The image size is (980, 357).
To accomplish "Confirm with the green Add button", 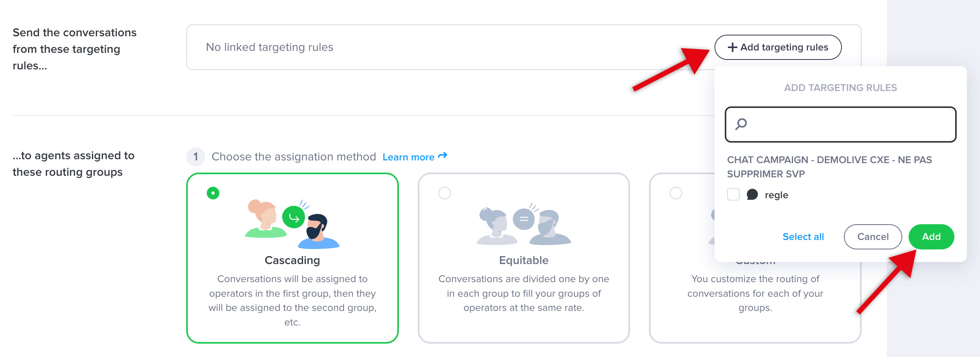I will [x=931, y=237].
